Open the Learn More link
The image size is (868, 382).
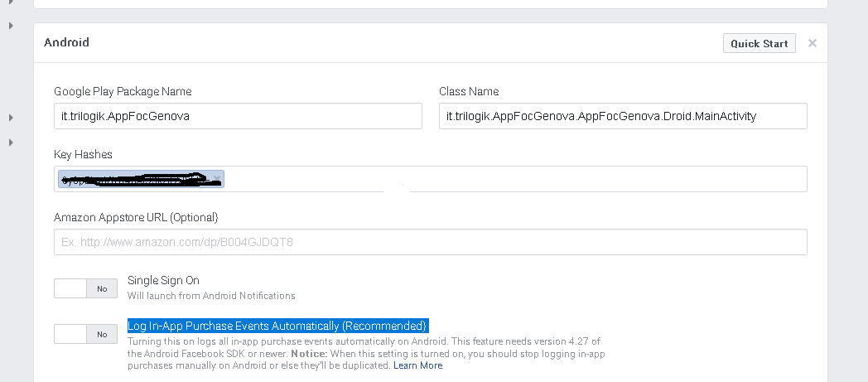coord(418,365)
